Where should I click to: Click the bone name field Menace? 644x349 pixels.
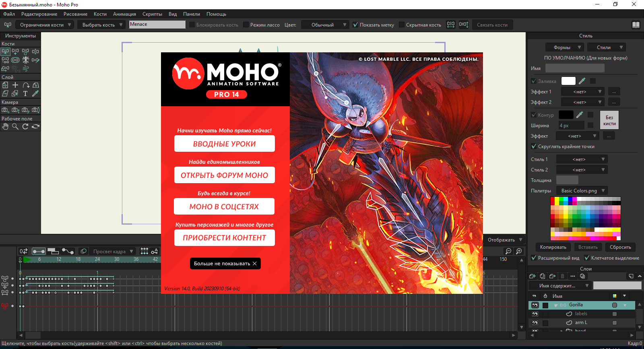pos(157,24)
